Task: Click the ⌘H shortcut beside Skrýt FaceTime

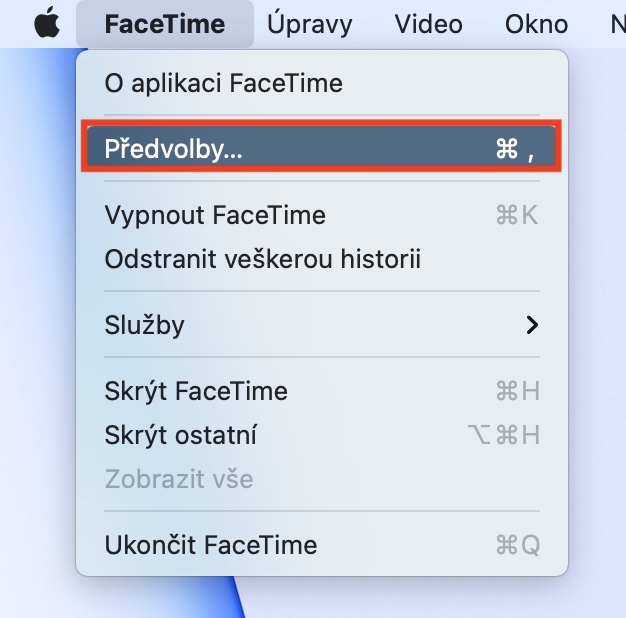Action: 518,391
